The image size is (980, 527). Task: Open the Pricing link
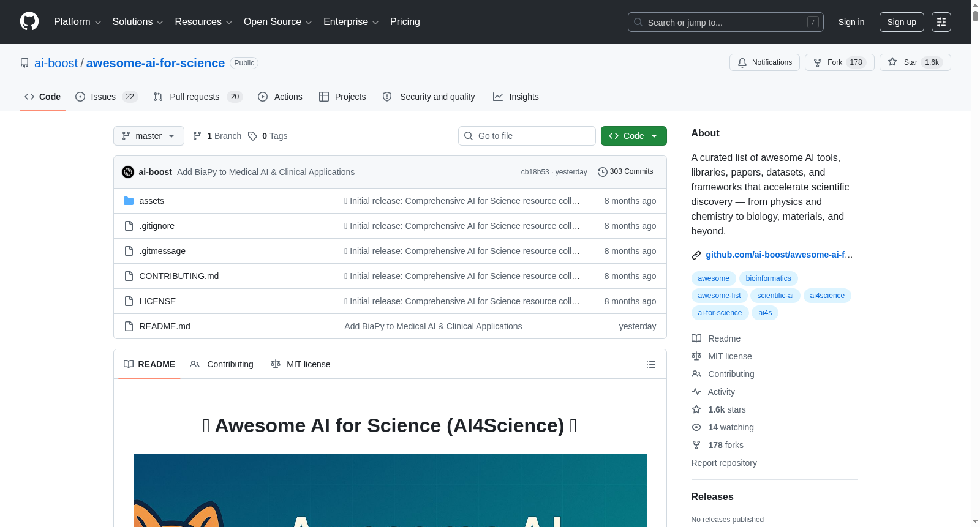(x=405, y=22)
